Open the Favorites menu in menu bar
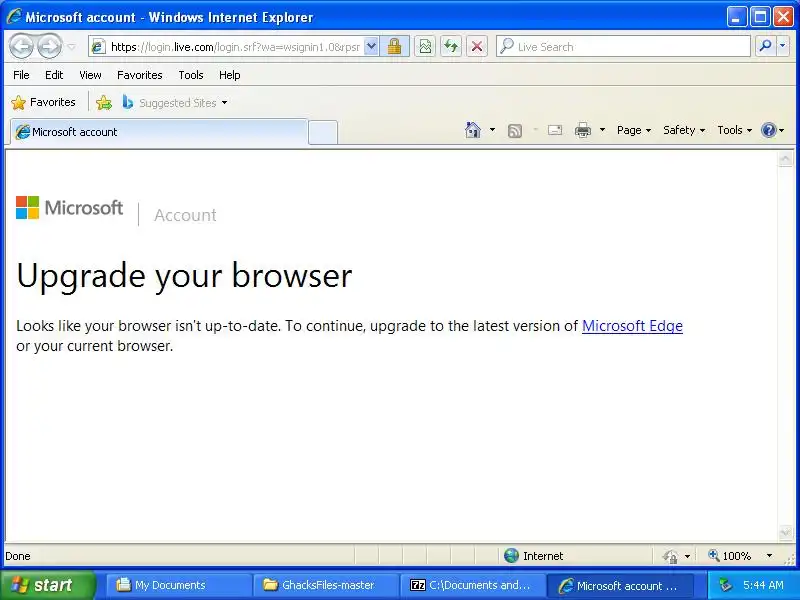The image size is (800, 600). [139, 75]
